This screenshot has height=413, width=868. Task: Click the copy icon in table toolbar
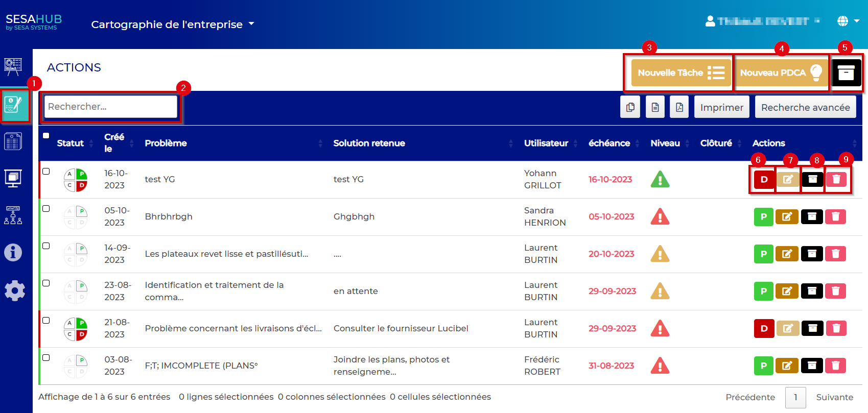[x=630, y=107]
